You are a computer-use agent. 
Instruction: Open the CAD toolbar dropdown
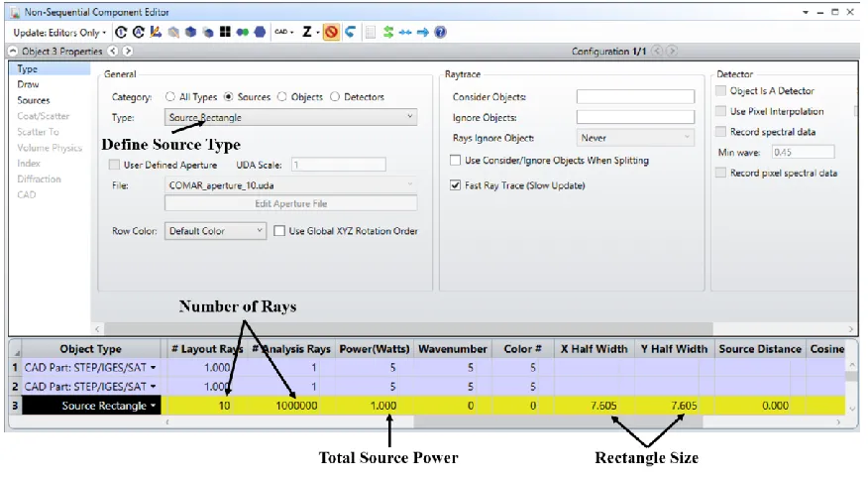click(284, 32)
